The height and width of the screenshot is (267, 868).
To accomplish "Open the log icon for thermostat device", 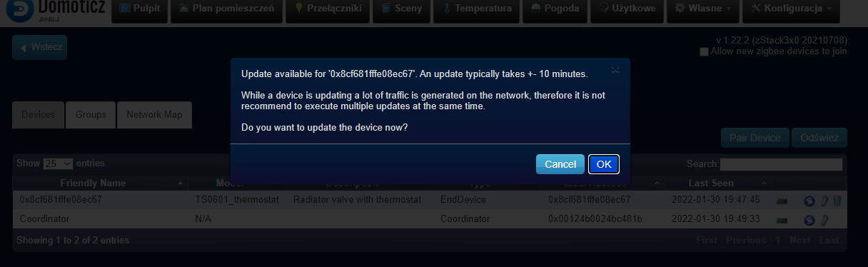I will (809, 201).
